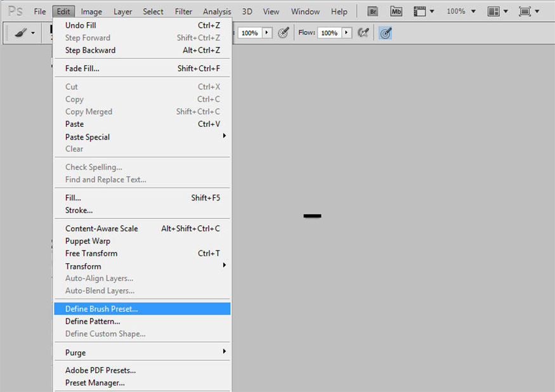Toggle tablet pressure controls size icon

point(386,33)
